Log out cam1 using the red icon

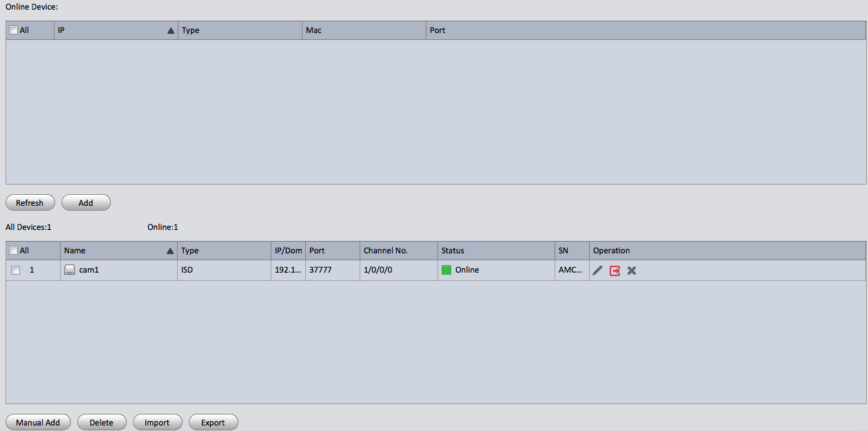(615, 271)
